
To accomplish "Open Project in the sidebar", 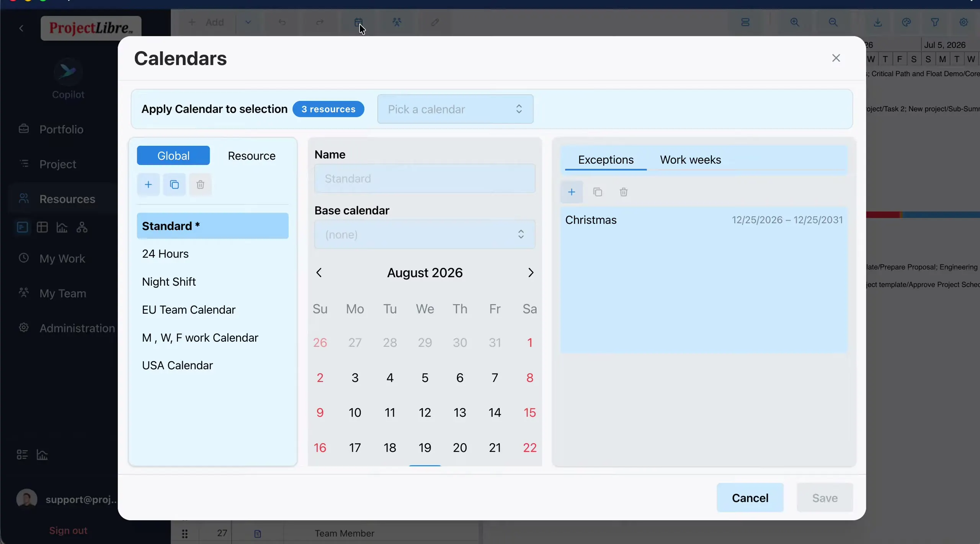I will click(58, 164).
